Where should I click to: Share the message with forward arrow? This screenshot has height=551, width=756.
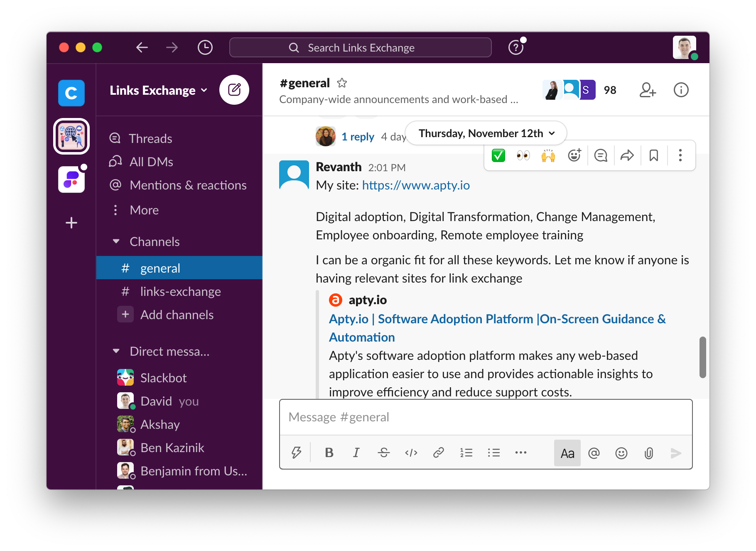[627, 155]
